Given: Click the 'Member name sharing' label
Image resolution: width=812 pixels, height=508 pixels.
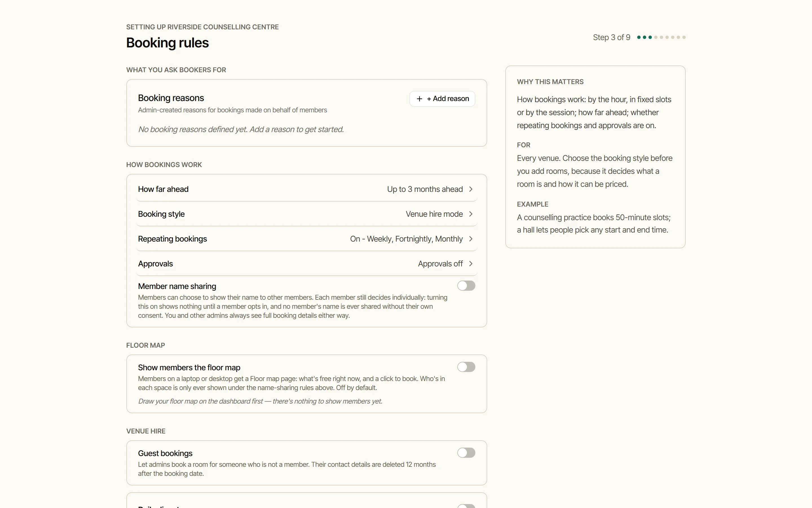Looking at the screenshot, I should [177, 286].
